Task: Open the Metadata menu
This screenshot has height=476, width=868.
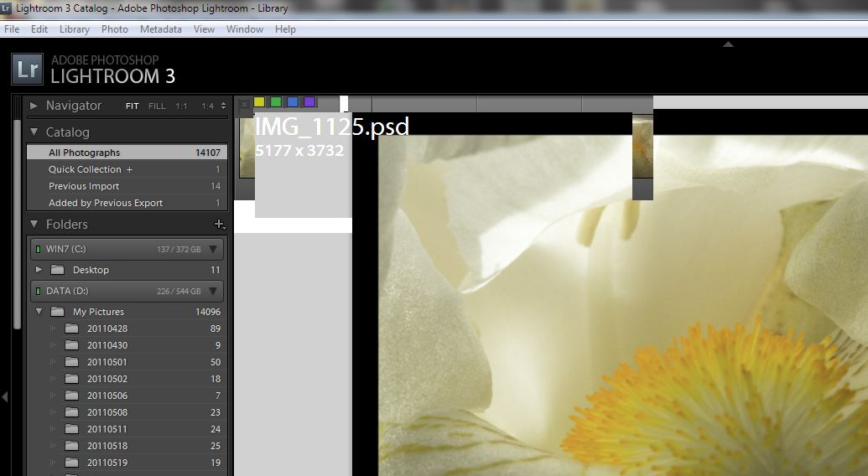Action: 160,29
